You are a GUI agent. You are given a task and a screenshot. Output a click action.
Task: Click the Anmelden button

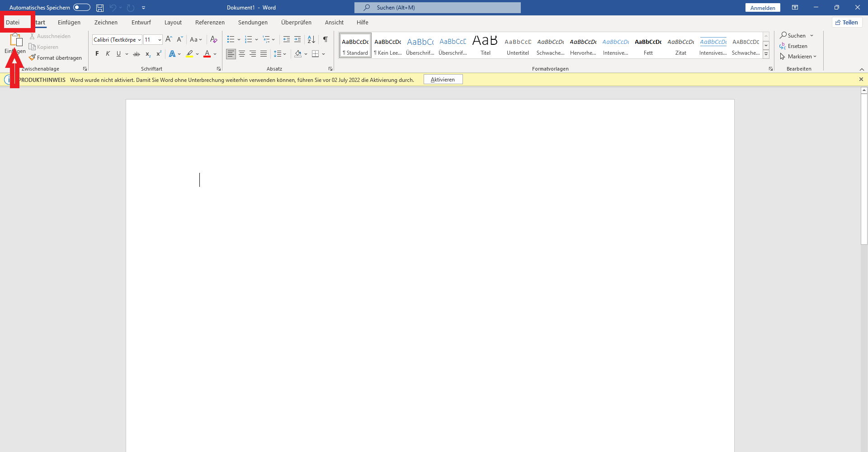763,8
